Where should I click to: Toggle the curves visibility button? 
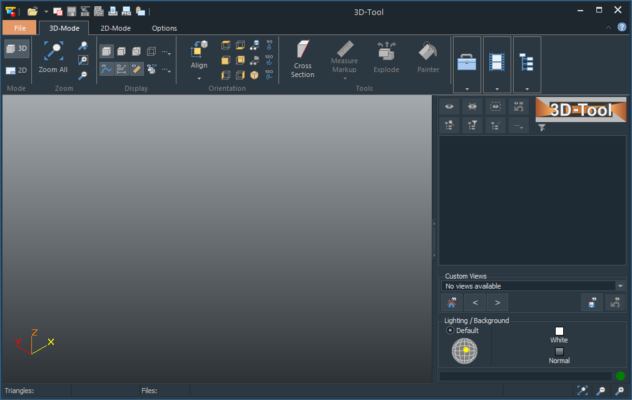coord(106,69)
